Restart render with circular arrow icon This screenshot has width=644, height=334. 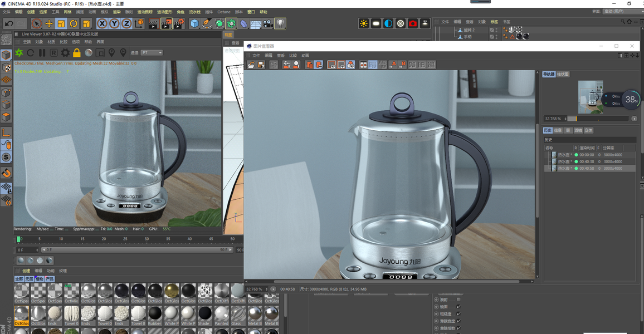pos(31,52)
